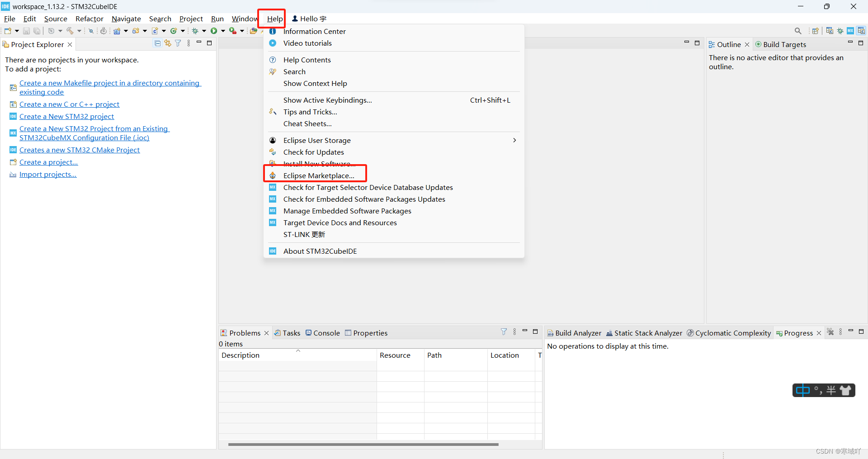Click the Import projects... link
This screenshot has width=868, height=459.
pos(48,174)
